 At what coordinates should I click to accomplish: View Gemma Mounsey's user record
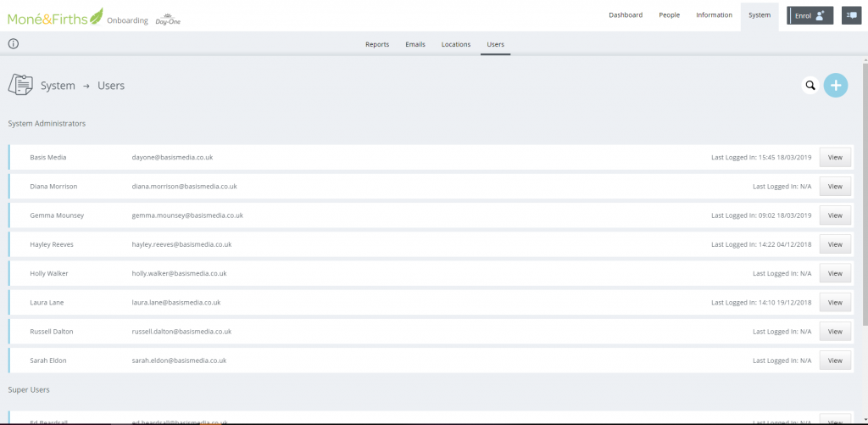[835, 215]
